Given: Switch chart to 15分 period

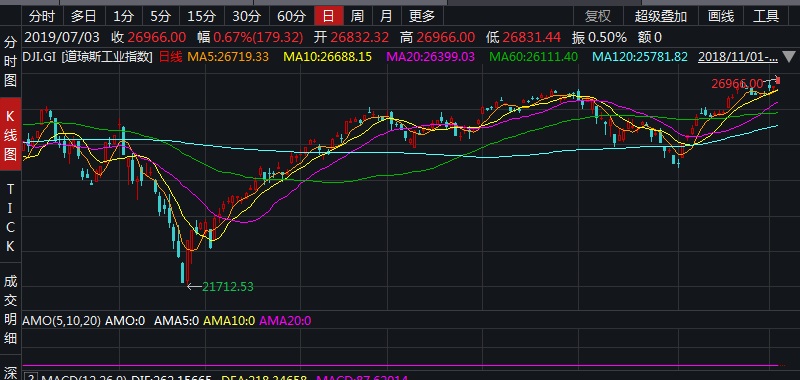Looking at the screenshot, I should click(x=201, y=16).
